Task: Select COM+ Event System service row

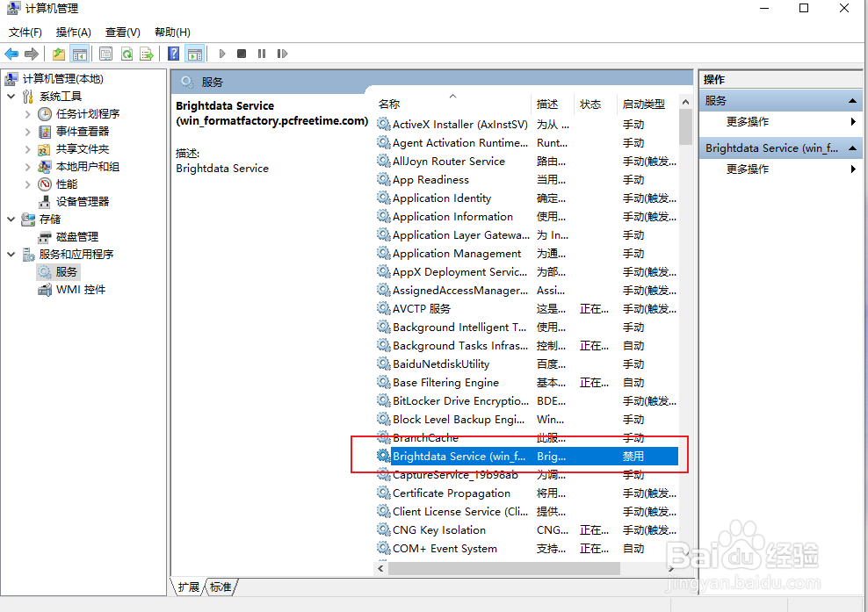Action: [526, 549]
